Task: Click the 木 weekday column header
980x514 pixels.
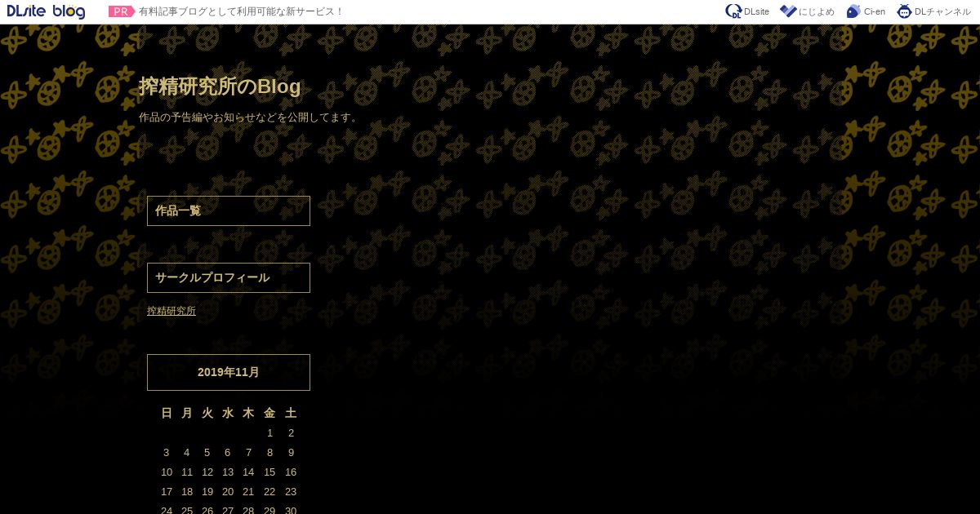Action: [x=248, y=414]
